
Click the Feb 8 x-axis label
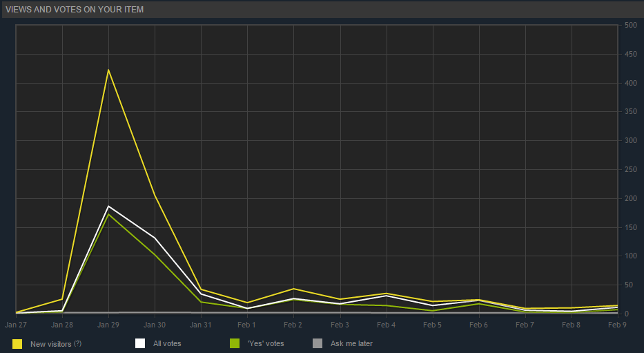(571, 325)
